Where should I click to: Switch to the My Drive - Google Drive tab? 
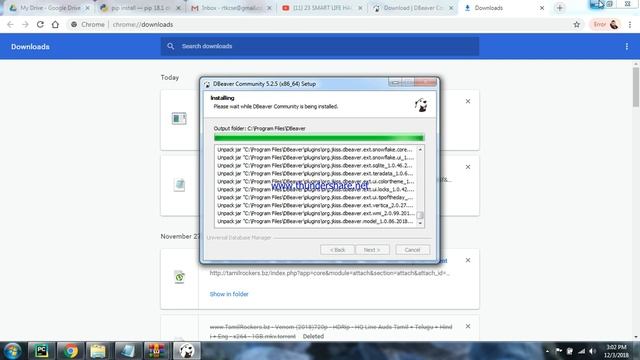point(50,8)
